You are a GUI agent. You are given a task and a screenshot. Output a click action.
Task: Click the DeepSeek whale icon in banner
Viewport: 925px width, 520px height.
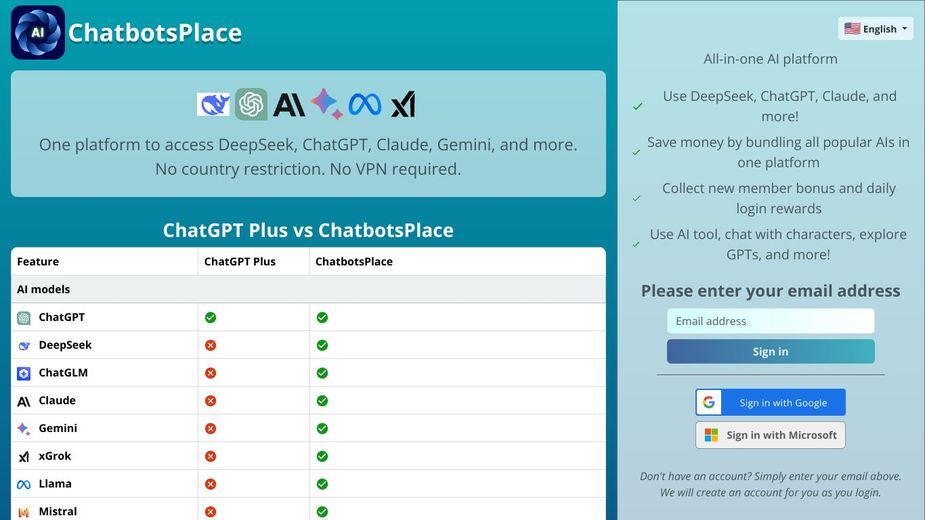pos(214,104)
